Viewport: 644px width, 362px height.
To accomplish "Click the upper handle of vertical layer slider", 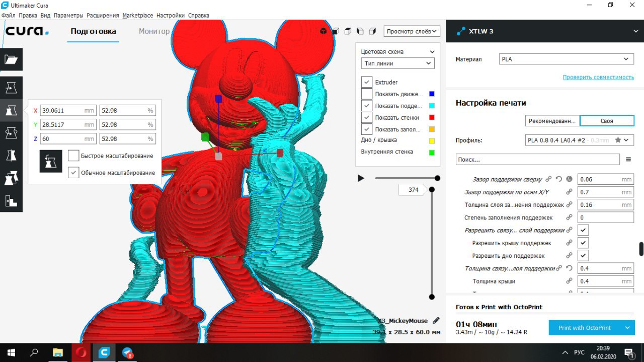I will (432, 189).
